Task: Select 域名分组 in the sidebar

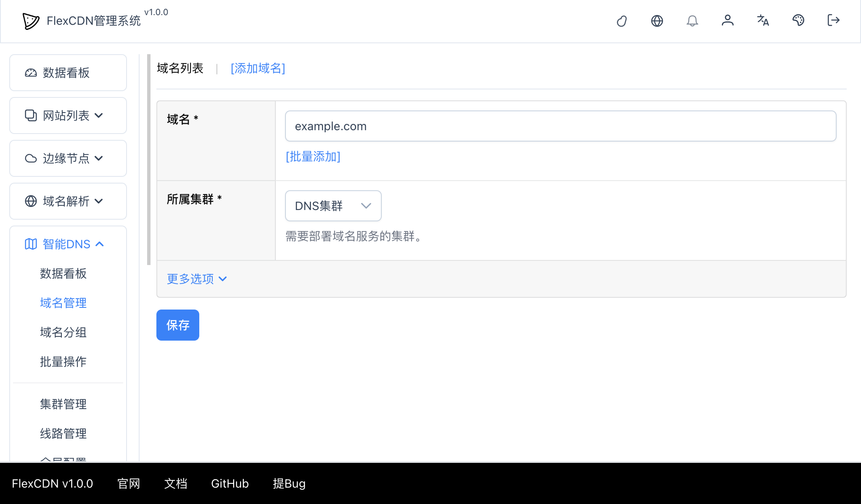Action: [x=63, y=333]
